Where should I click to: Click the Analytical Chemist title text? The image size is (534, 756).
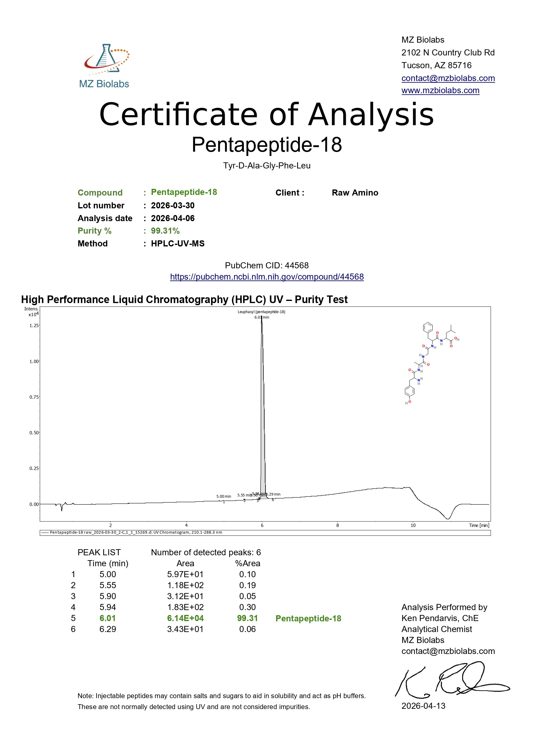tap(437, 629)
